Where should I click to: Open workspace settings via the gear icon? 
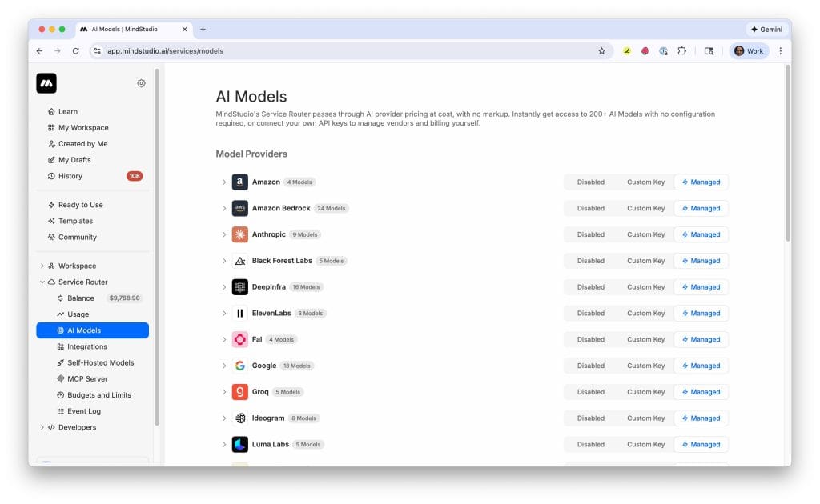coord(142,83)
